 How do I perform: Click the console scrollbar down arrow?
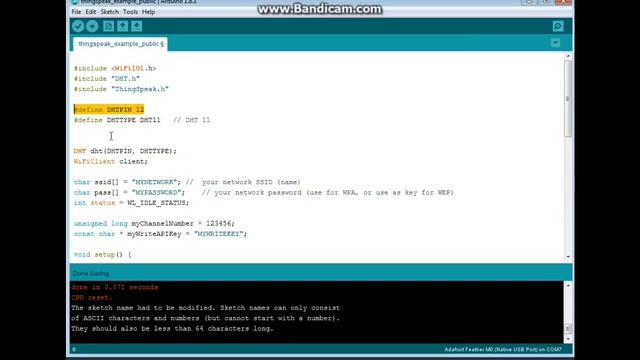point(568,339)
